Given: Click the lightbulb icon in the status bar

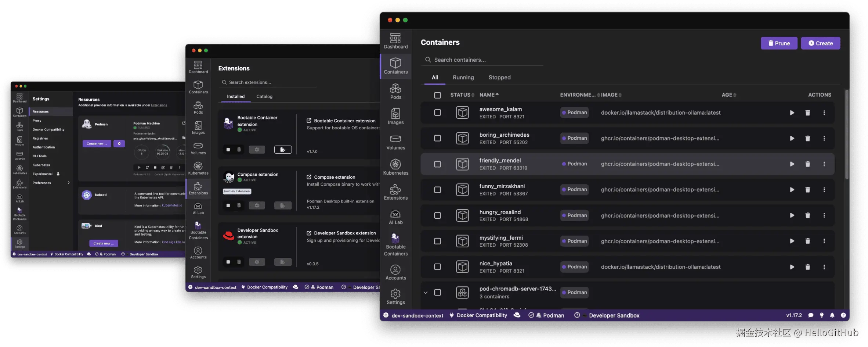Looking at the screenshot, I should pyautogui.click(x=822, y=315).
